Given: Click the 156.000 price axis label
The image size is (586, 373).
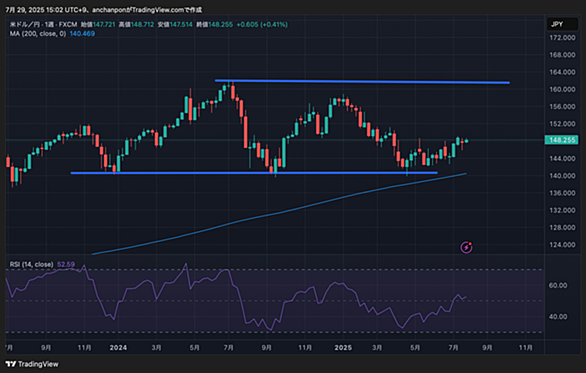Looking at the screenshot, I should pos(562,107).
